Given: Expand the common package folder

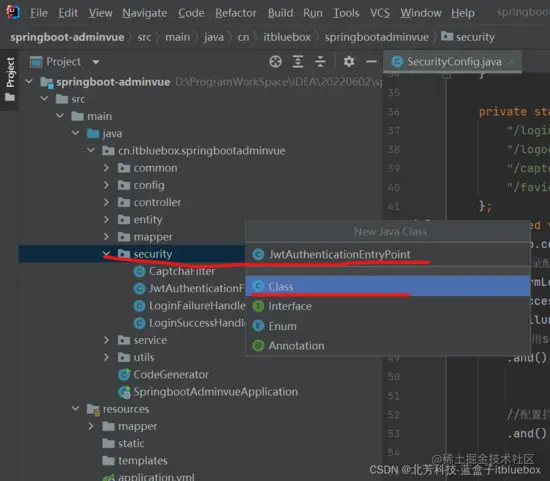Looking at the screenshot, I should [106, 168].
